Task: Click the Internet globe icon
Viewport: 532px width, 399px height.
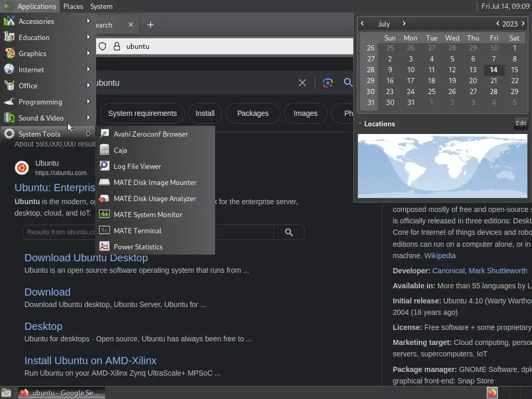Action: pyautogui.click(x=9, y=69)
